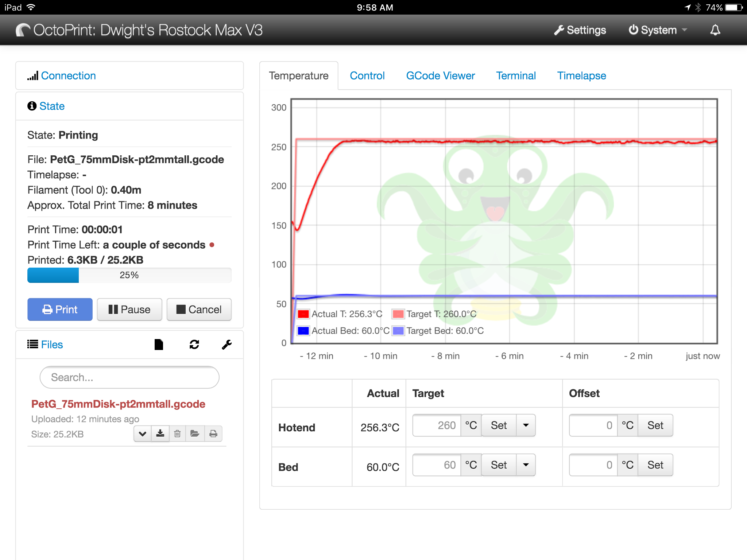Viewport: 747px width, 560px height.
Task: Open the notification bell icon
Action: (715, 30)
